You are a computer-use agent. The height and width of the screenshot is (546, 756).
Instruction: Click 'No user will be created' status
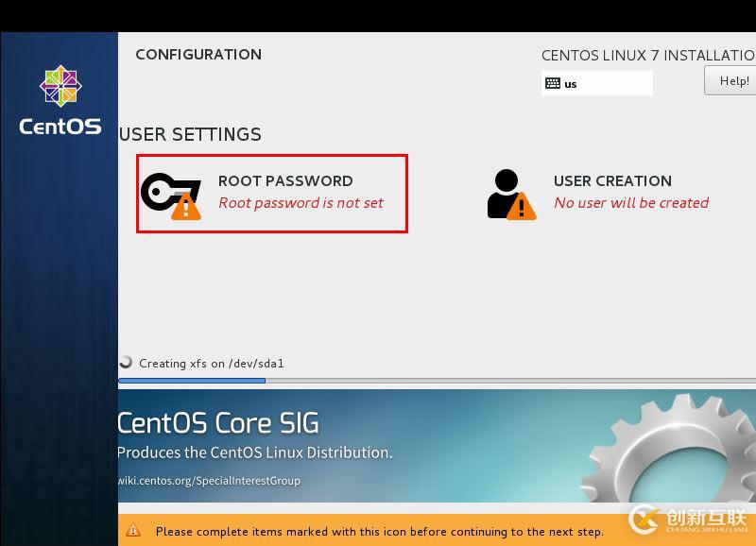pos(631,202)
